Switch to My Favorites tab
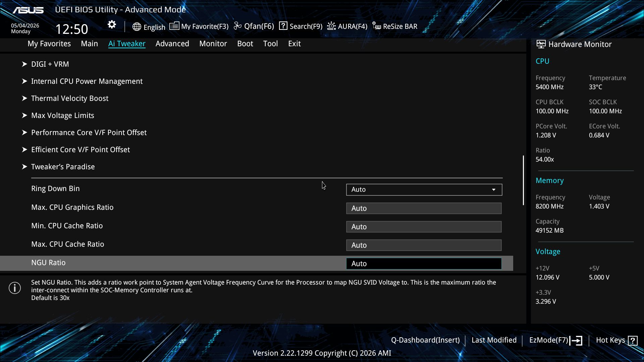This screenshot has width=644, height=362. [x=49, y=44]
